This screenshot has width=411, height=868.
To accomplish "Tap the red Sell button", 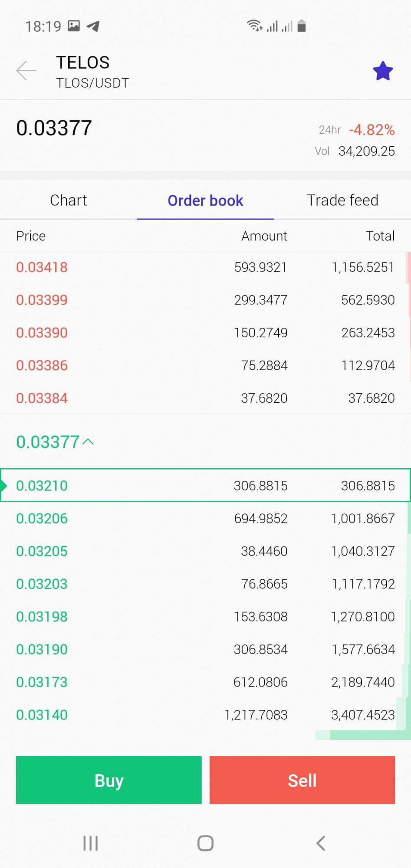I will [302, 780].
